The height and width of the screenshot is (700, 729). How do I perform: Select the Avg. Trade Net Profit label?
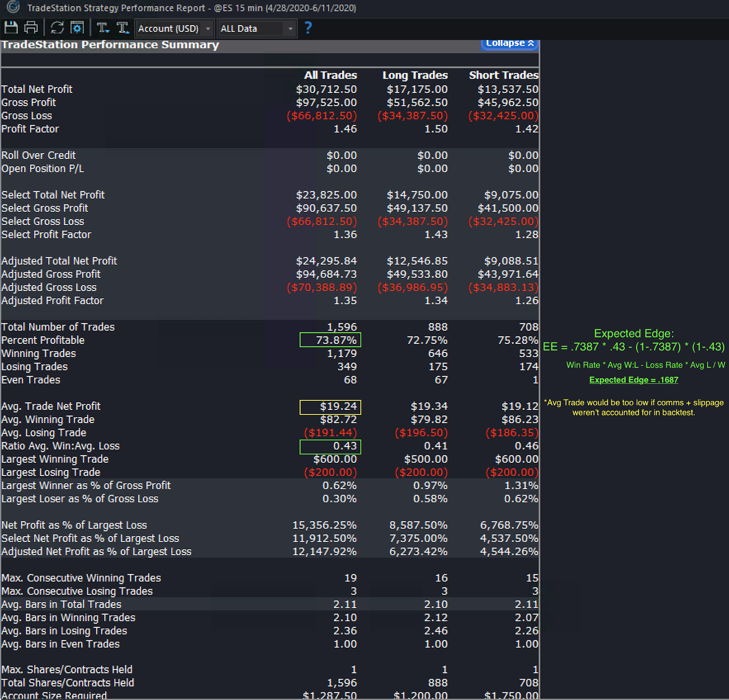click(51, 406)
